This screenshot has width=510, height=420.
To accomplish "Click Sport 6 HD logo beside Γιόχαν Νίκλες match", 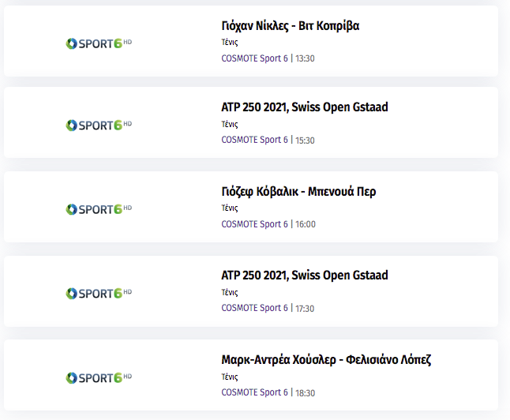I will coord(99,43).
